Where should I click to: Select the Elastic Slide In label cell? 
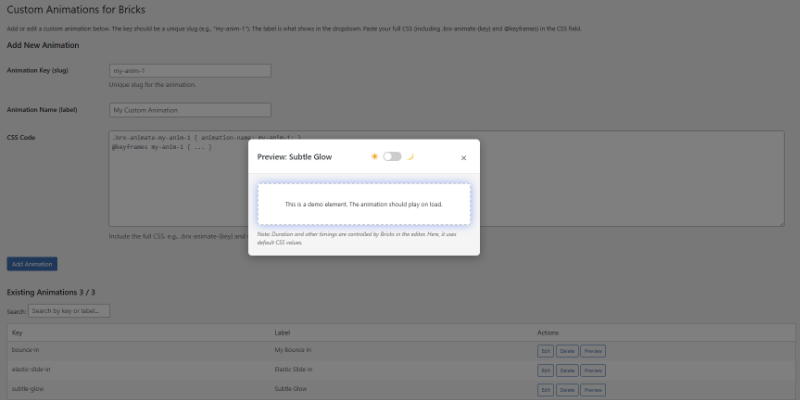pyautogui.click(x=293, y=369)
